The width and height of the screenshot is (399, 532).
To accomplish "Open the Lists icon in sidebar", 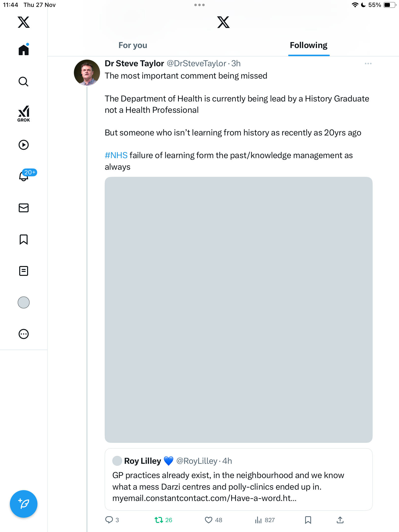I will point(24,271).
